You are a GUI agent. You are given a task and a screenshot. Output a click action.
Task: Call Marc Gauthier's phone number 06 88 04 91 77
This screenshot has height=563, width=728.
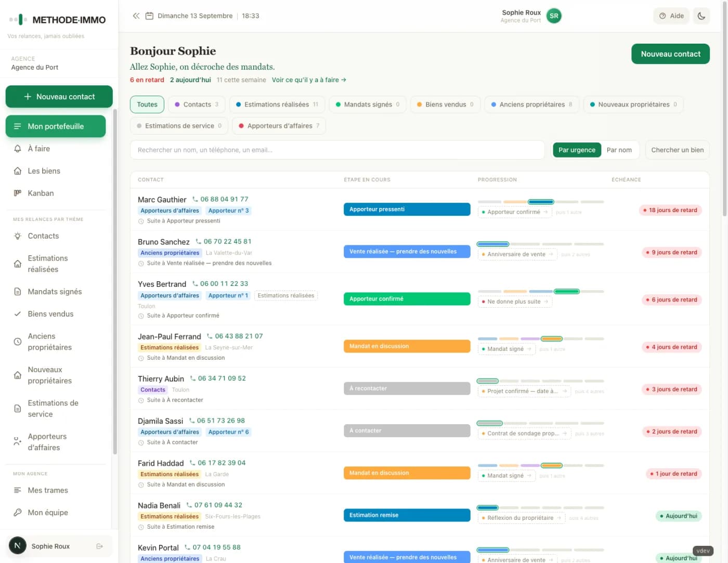pyautogui.click(x=220, y=199)
